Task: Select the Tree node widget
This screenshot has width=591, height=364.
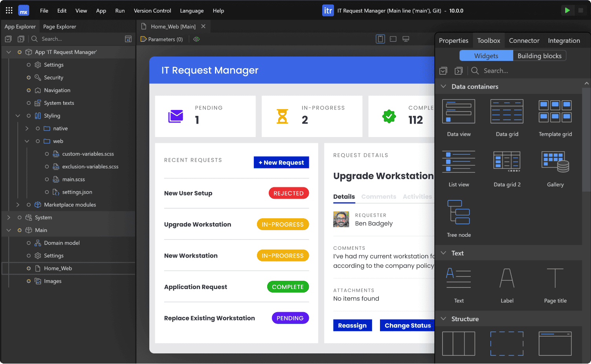Action: pyautogui.click(x=459, y=212)
